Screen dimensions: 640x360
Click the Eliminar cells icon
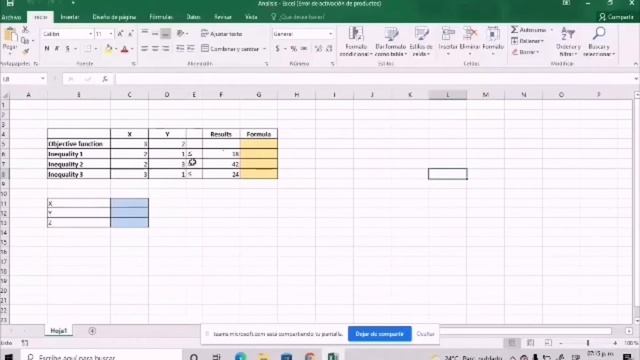coord(470,34)
